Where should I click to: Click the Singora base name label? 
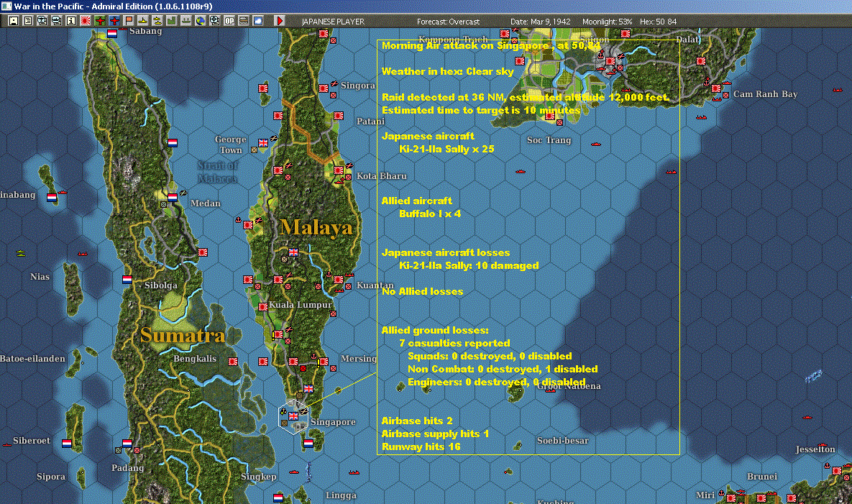358,86
